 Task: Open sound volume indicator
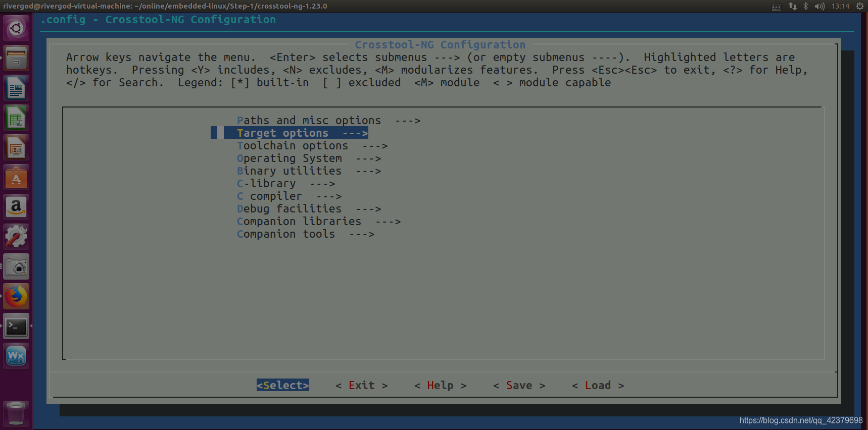tap(819, 6)
